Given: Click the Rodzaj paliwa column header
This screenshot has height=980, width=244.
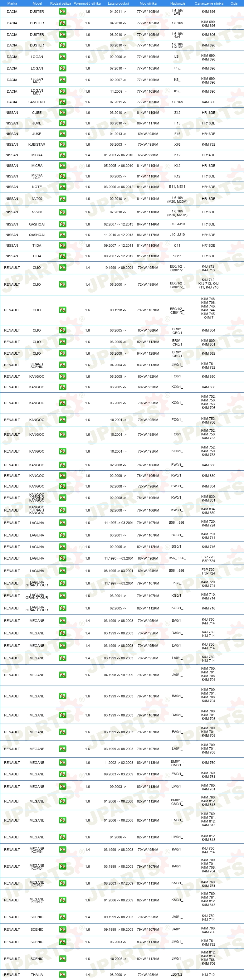Looking at the screenshot, I should tap(61, 3).
